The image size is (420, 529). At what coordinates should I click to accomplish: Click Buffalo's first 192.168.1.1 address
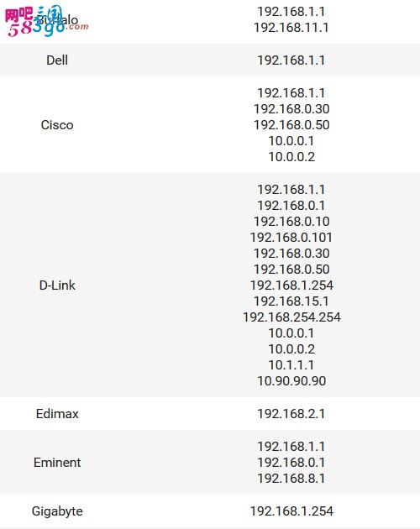coord(291,12)
